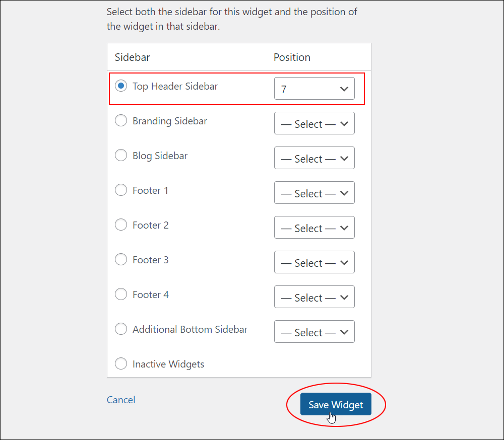Open the Footer 1 position select
This screenshot has width=504, height=440.
tap(314, 193)
